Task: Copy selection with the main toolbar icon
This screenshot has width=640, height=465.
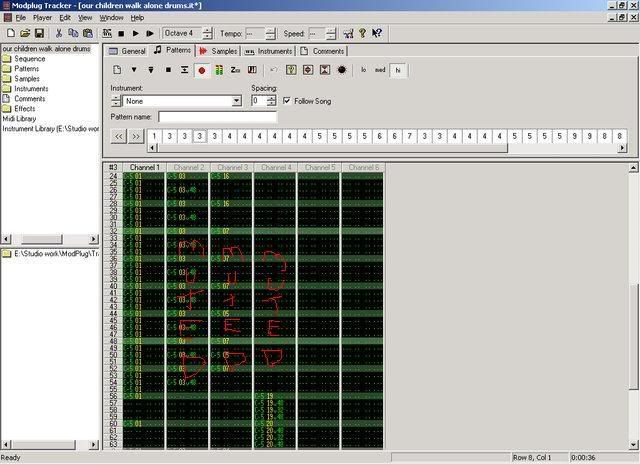Action: coord(73,33)
